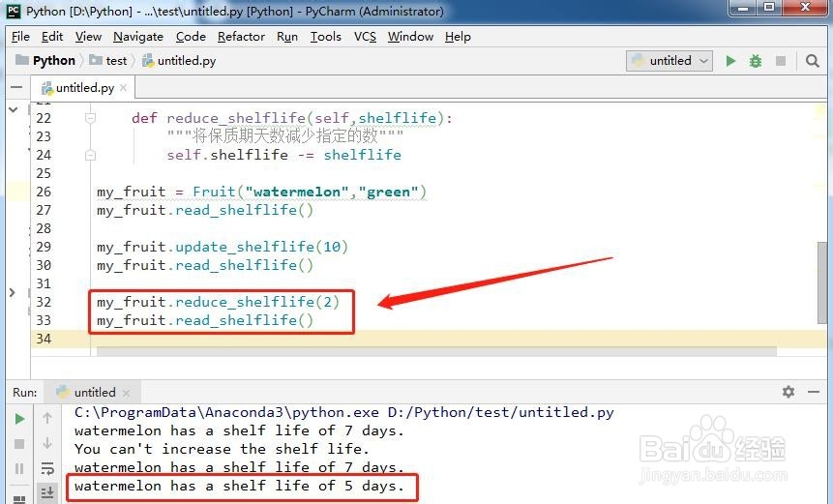Screen dimensions: 833x504
Task: Open the View menu
Action: (x=88, y=37)
